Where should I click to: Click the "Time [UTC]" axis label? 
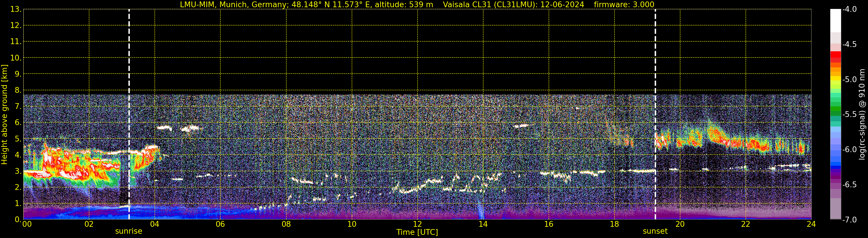(x=417, y=232)
